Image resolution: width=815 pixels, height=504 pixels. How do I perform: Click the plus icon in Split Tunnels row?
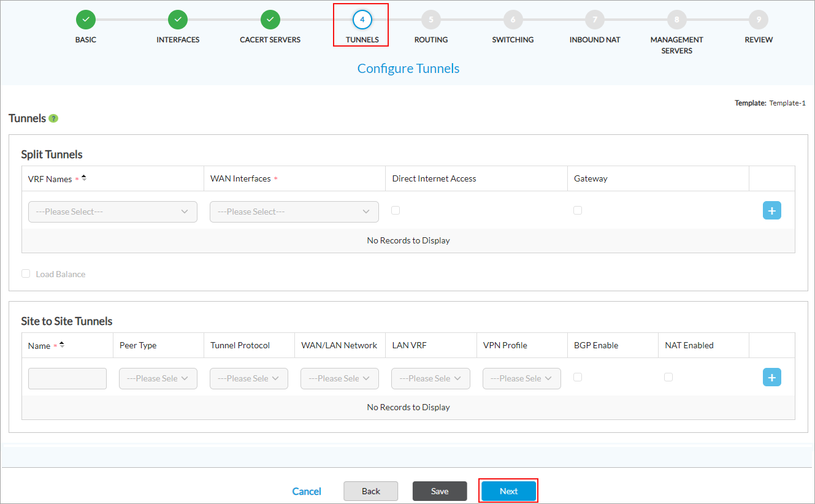coord(771,210)
